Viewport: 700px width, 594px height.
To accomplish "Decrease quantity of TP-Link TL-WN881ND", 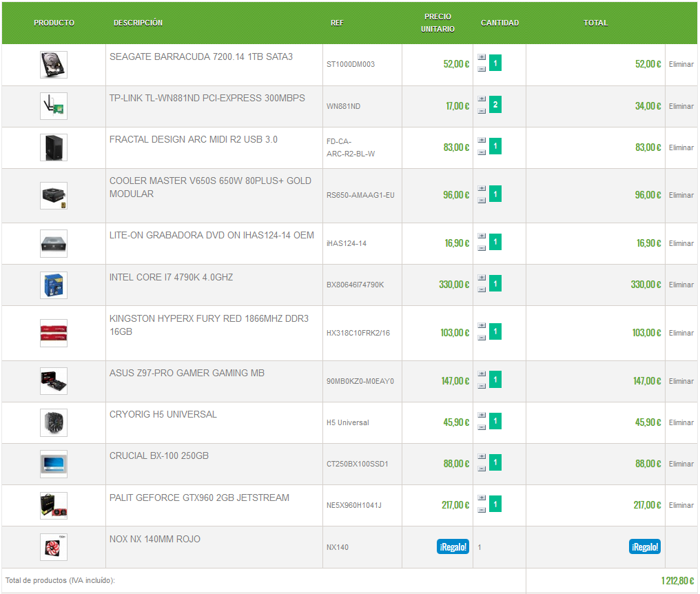I will click(x=482, y=111).
